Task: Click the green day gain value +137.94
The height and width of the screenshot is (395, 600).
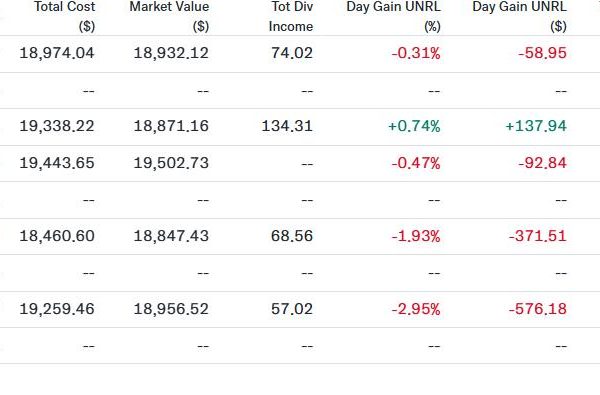Action: [536, 126]
